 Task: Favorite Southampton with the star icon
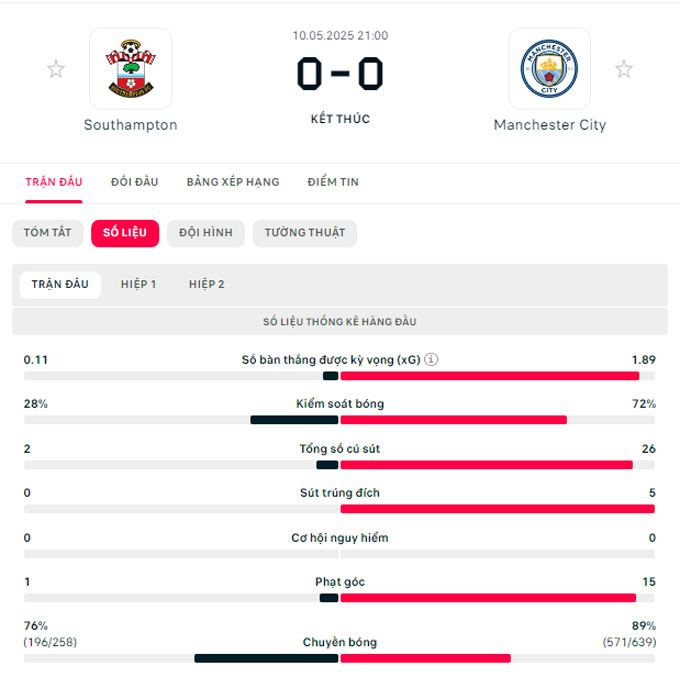tap(56, 69)
